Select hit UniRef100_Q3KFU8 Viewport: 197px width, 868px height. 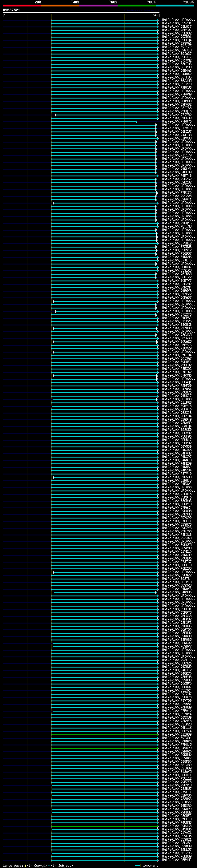(176, 676)
